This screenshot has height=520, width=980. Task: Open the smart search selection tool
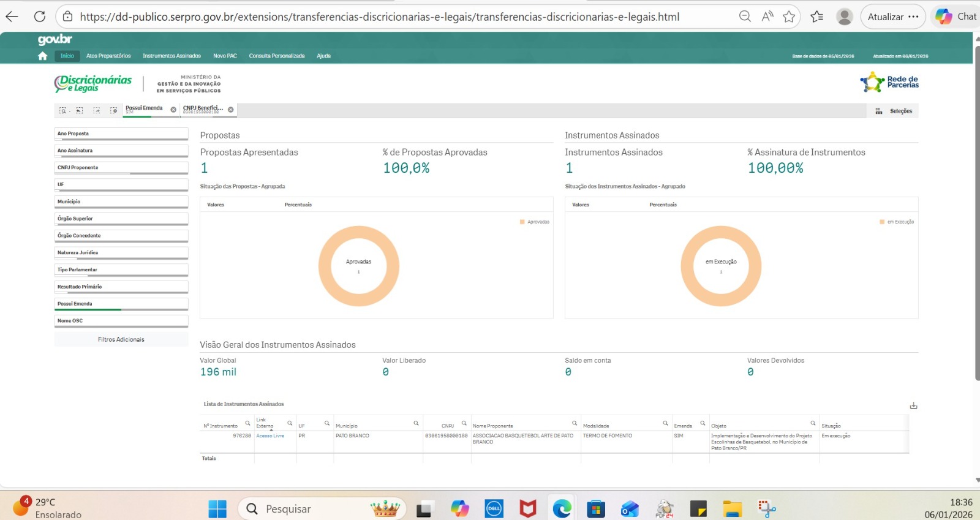[x=62, y=111]
